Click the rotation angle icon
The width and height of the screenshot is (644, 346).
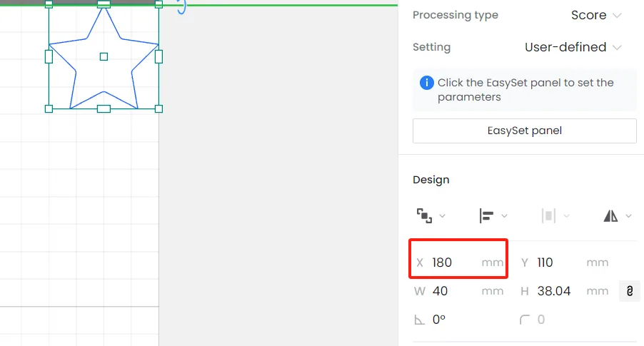pyautogui.click(x=419, y=320)
